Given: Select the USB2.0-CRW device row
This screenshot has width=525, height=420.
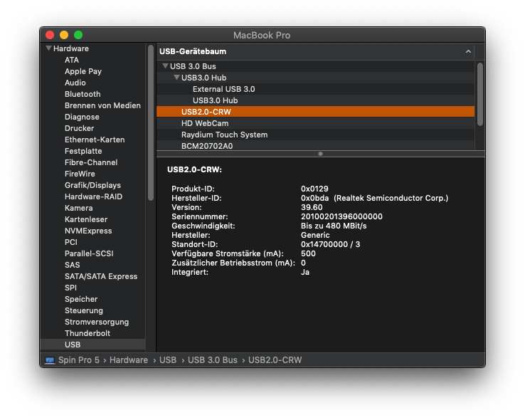Looking at the screenshot, I should tap(315, 112).
